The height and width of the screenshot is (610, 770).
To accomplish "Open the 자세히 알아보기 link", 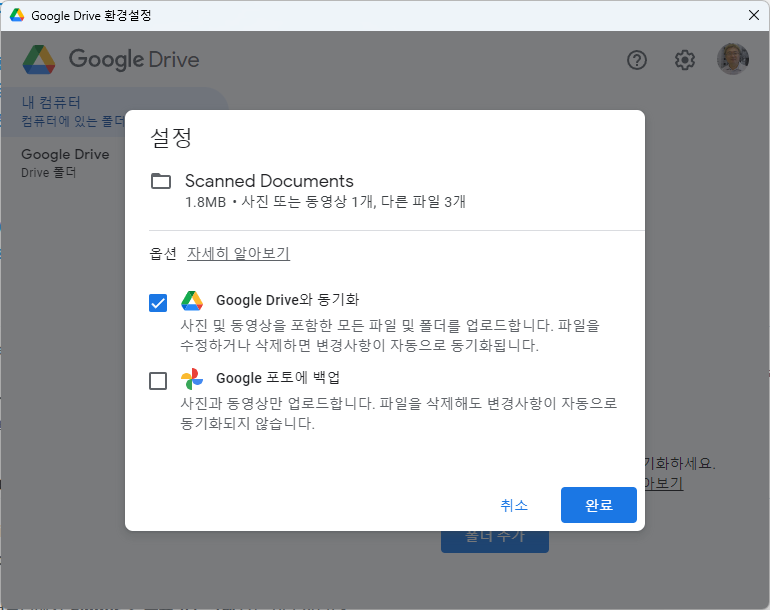I will (x=238, y=254).
